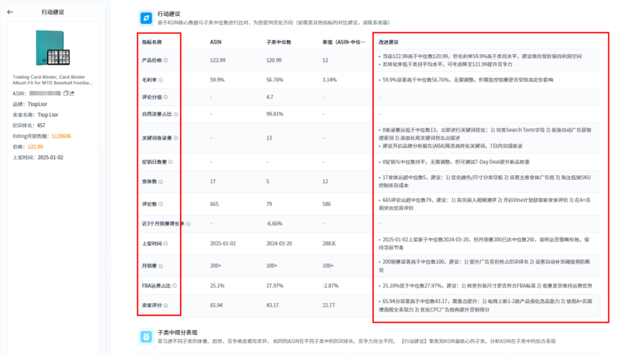Click the ASIN review count 665
644x355 pixels.
[215, 204]
